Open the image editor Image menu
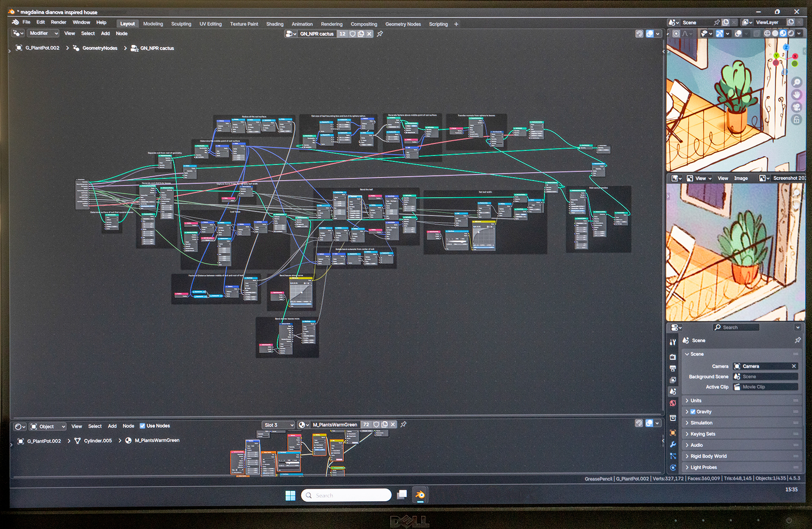812x529 pixels. click(741, 178)
